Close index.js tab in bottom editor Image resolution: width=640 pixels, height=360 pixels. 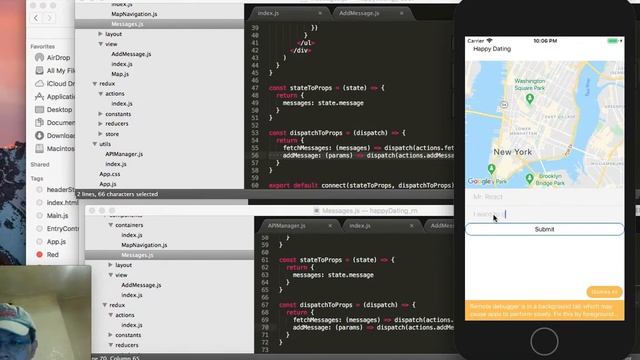(x=411, y=225)
